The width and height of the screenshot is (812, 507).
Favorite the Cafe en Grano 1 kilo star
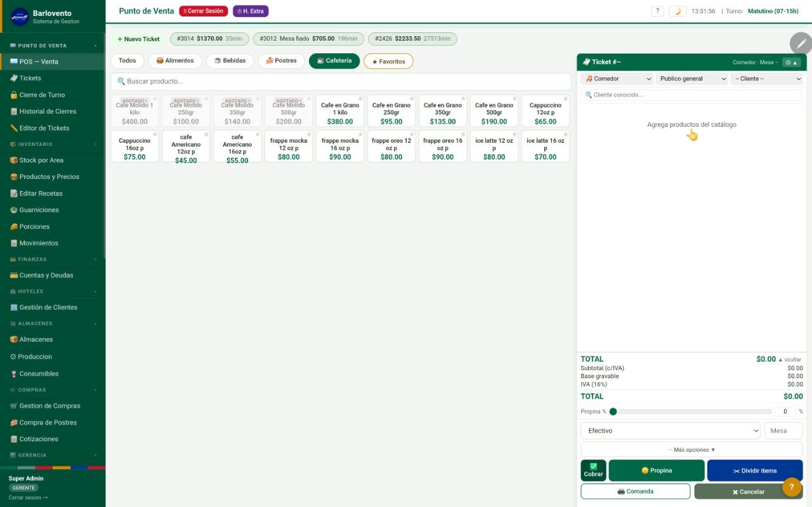360,99
